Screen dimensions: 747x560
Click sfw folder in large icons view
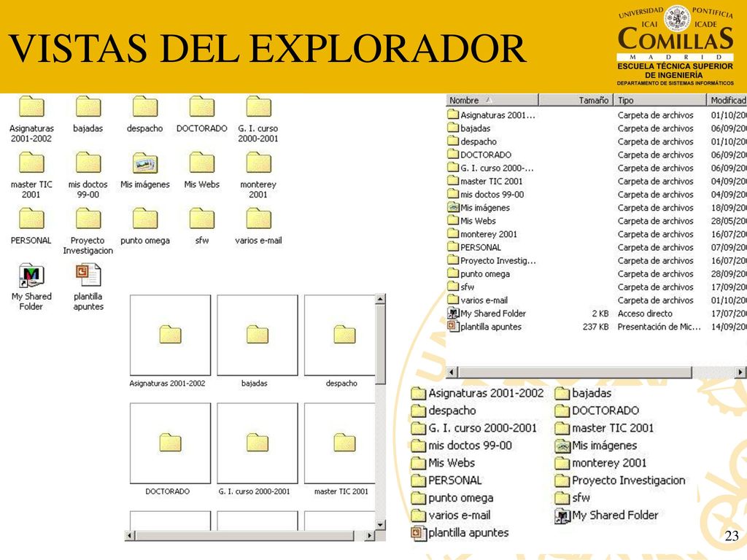tap(201, 219)
